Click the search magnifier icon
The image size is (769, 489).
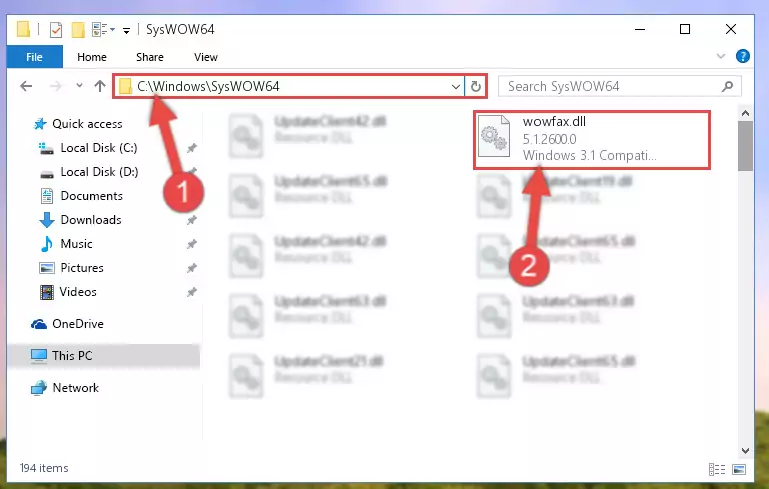[727, 87]
